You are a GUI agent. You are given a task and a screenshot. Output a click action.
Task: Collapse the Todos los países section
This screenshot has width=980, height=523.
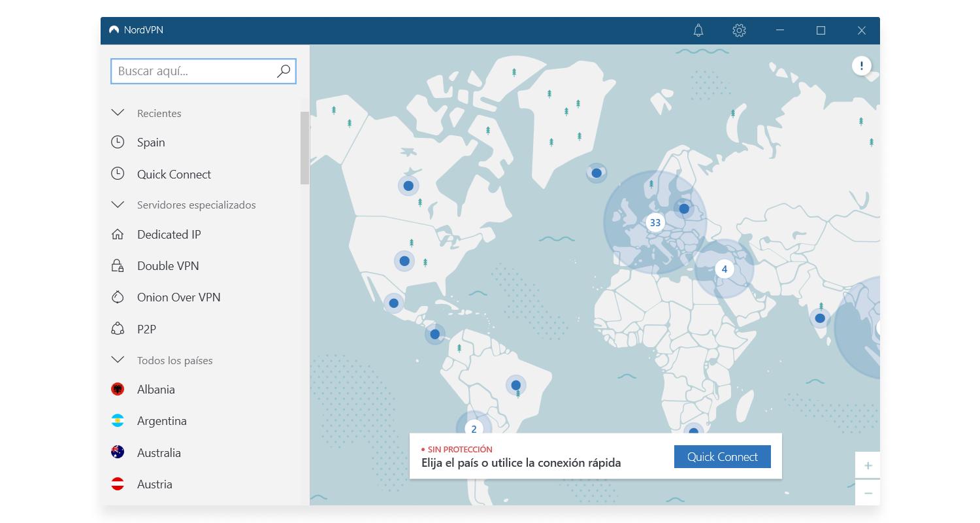pyautogui.click(x=118, y=360)
